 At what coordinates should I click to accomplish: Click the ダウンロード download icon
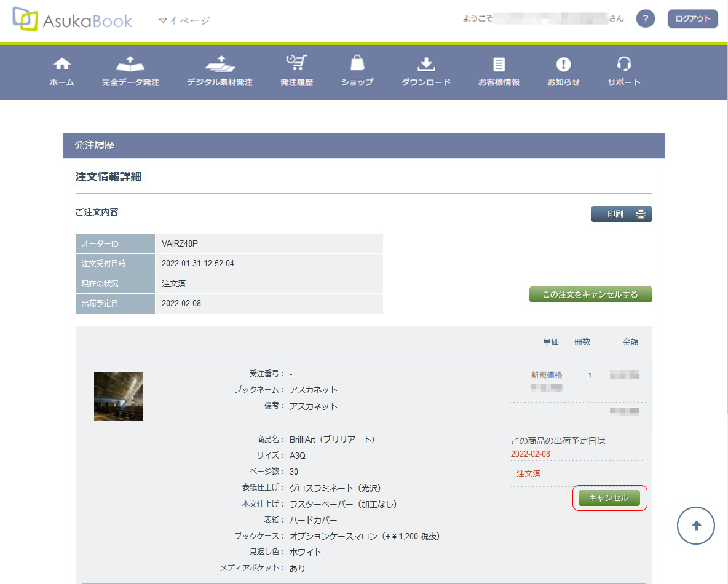point(426,64)
